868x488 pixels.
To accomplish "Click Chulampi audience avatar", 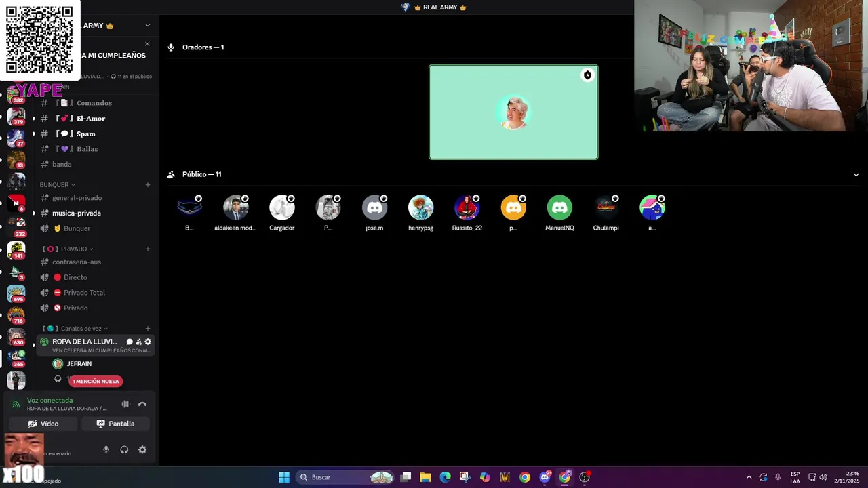I will (x=606, y=207).
